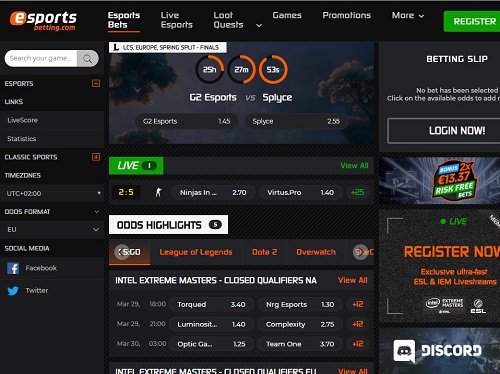
Task: Bet on G2 Esports at 1.45
Action: click(187, 121)
